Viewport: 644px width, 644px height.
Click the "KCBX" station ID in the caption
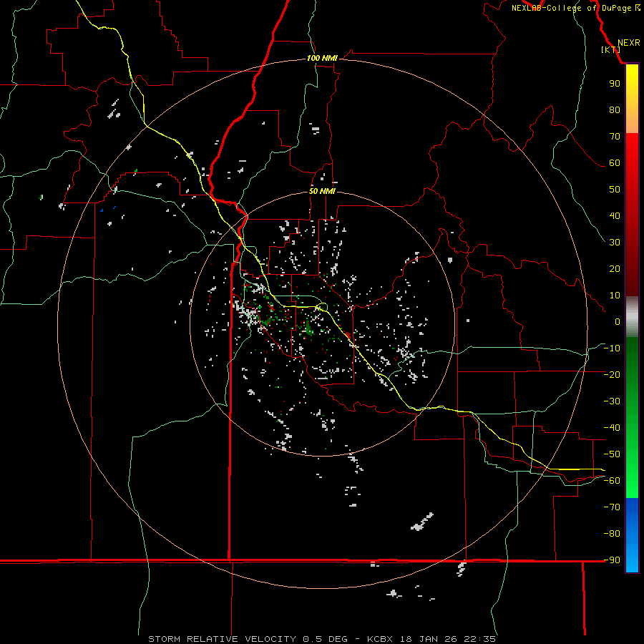tap(380, 639)
